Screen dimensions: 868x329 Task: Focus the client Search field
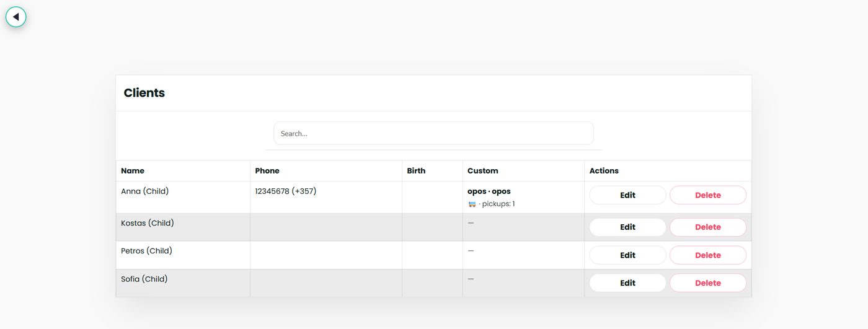(x=433, y=133)
